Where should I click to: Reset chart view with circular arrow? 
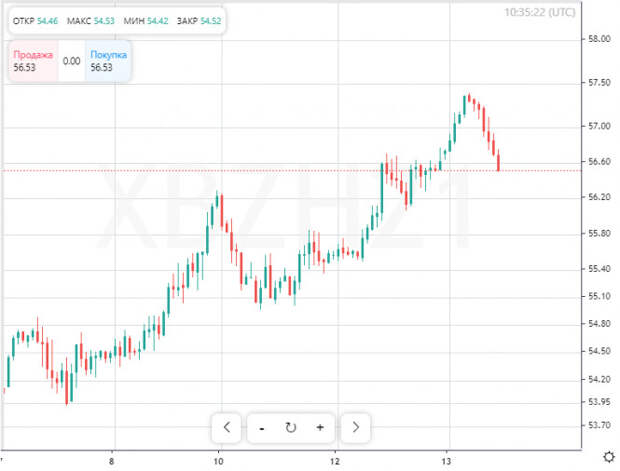[x=291, y=428]
